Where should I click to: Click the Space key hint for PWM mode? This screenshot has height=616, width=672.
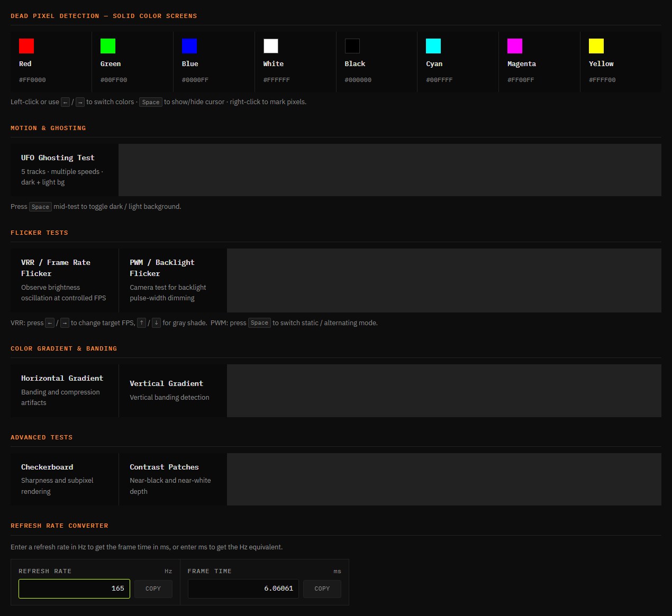point(259,323)
